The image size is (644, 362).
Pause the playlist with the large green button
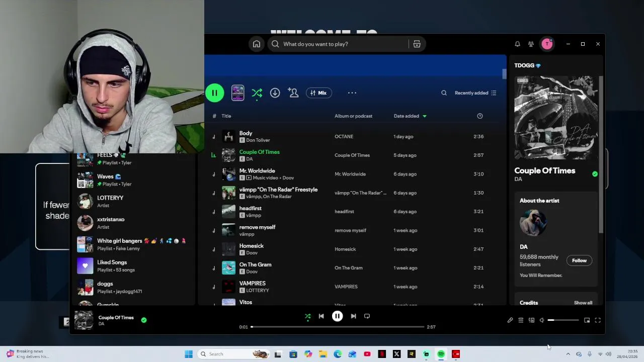tap(215, 93)
